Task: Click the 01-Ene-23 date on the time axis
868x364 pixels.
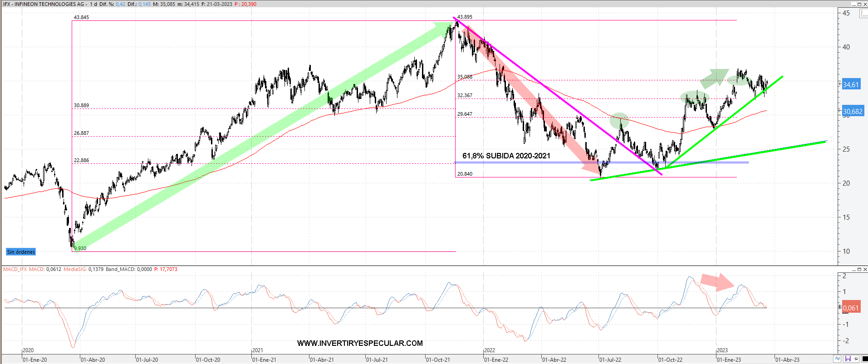Action: [x=729, y=359]
